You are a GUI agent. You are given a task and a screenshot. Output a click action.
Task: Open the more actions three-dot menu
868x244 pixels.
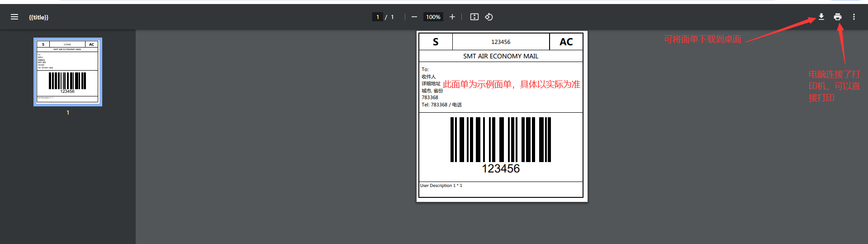tap(854, 17)
